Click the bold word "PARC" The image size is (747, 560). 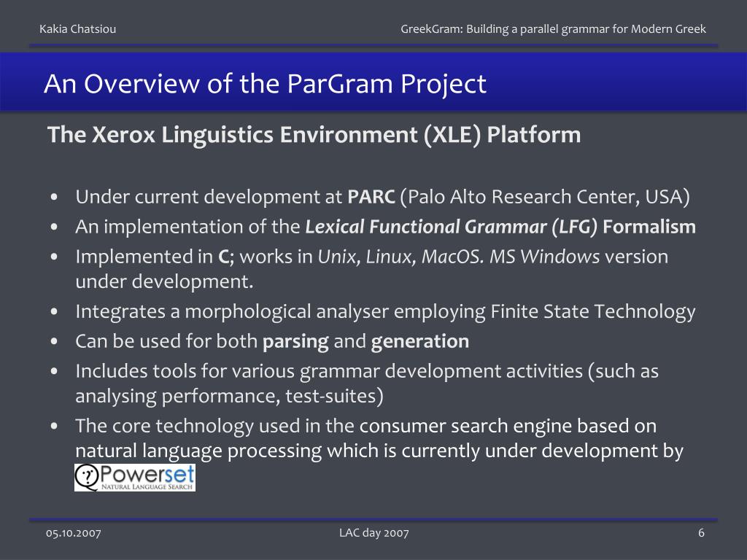(x=371, y=197)
